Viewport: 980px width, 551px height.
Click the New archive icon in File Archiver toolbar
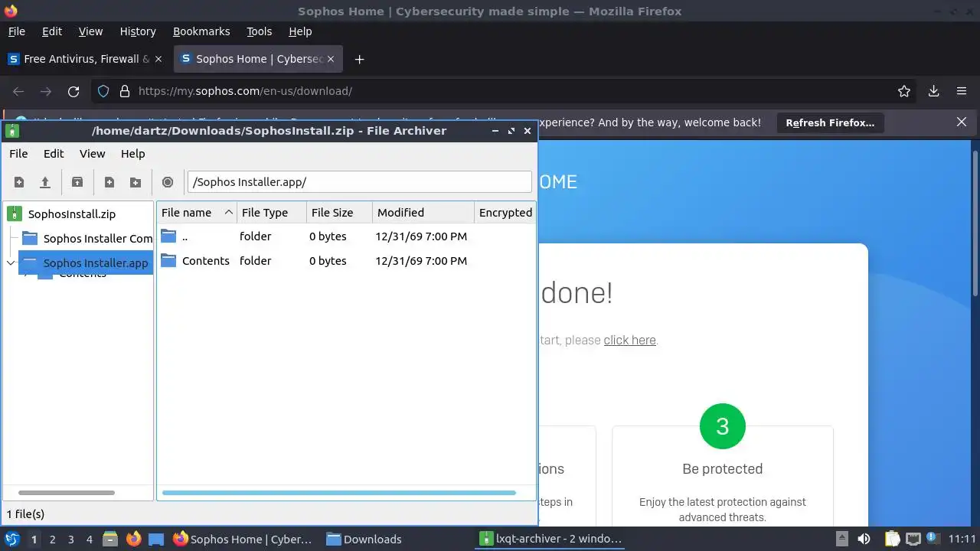pyautogui.click(x=19, y=182)
